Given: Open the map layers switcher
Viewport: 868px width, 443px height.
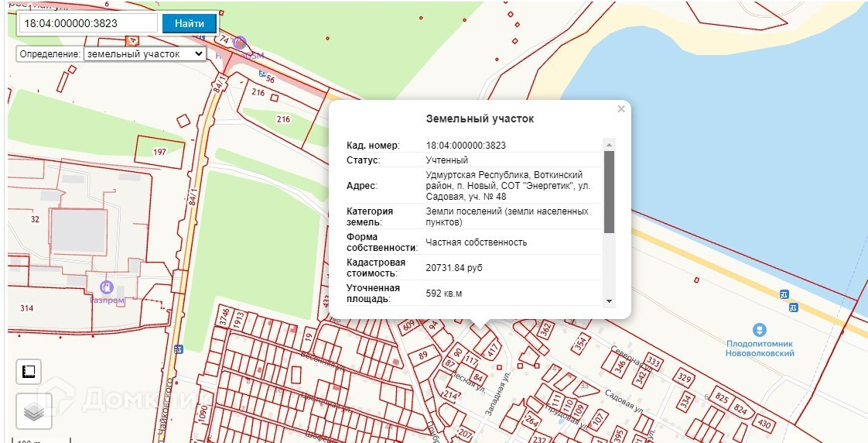Looking at the screenshot, I should coord(34,411).
